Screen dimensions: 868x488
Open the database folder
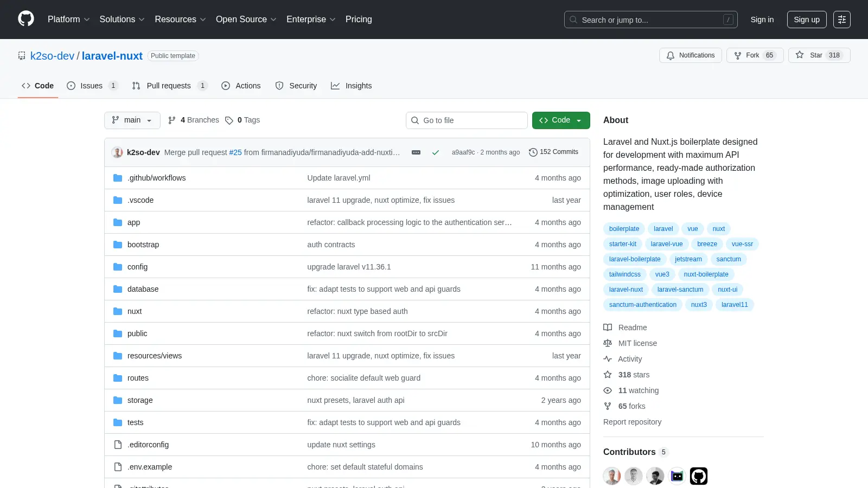coord(143,289)
